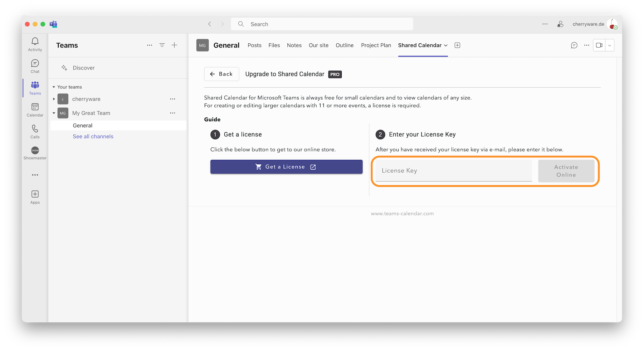This screenshot has width=644, height=351.
Task: Click the License Key input field
Action: 453,171
